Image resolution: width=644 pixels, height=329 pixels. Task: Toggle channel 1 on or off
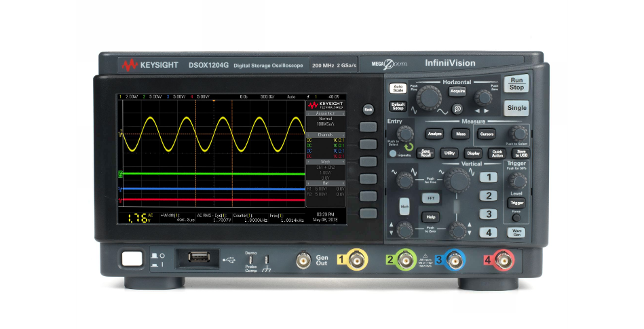coord(489,177)
